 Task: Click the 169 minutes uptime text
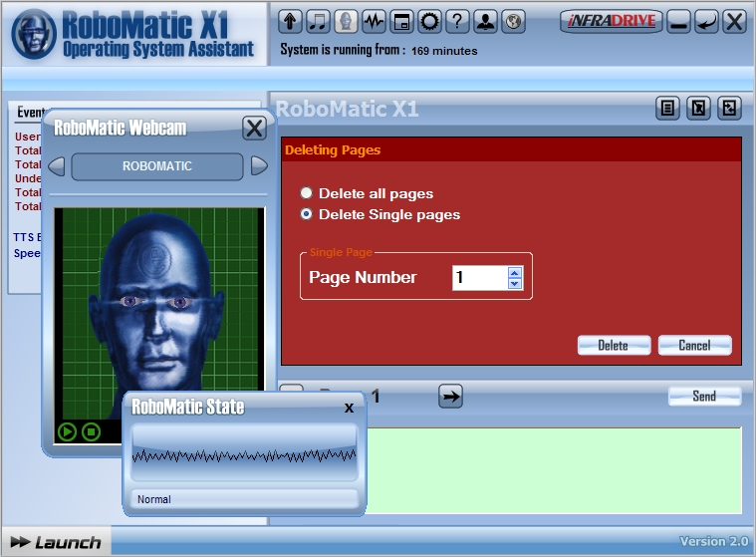(444, 51)
